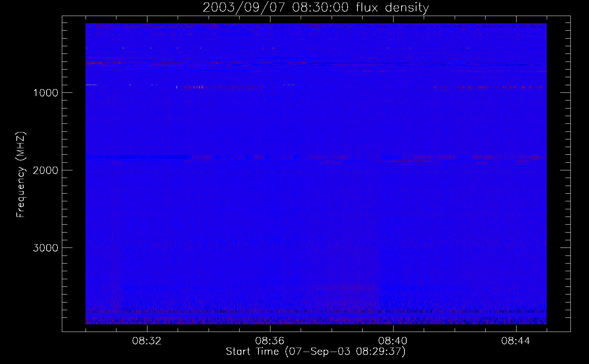Click the 2000 frequency tick label
The image size is (589, 364).
(x=46, y=170)
